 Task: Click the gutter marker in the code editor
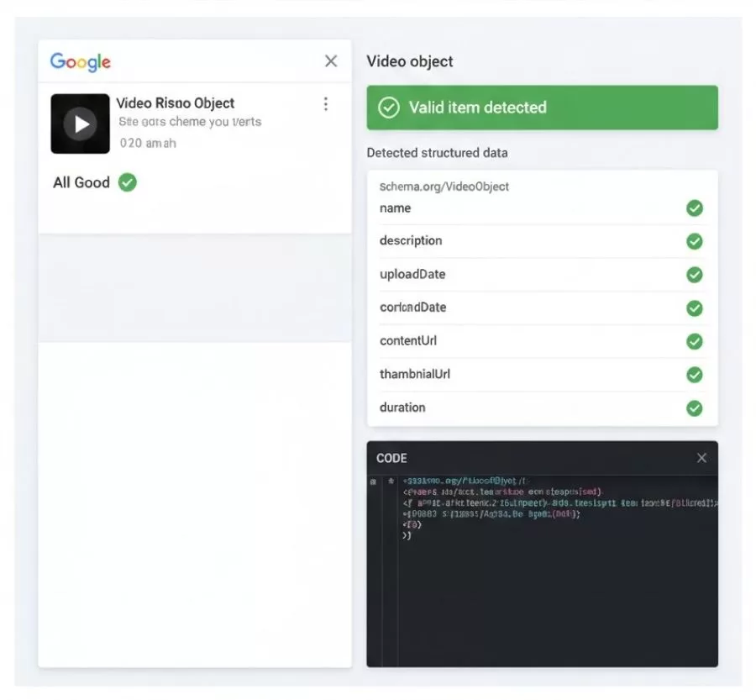coord(373,482)
